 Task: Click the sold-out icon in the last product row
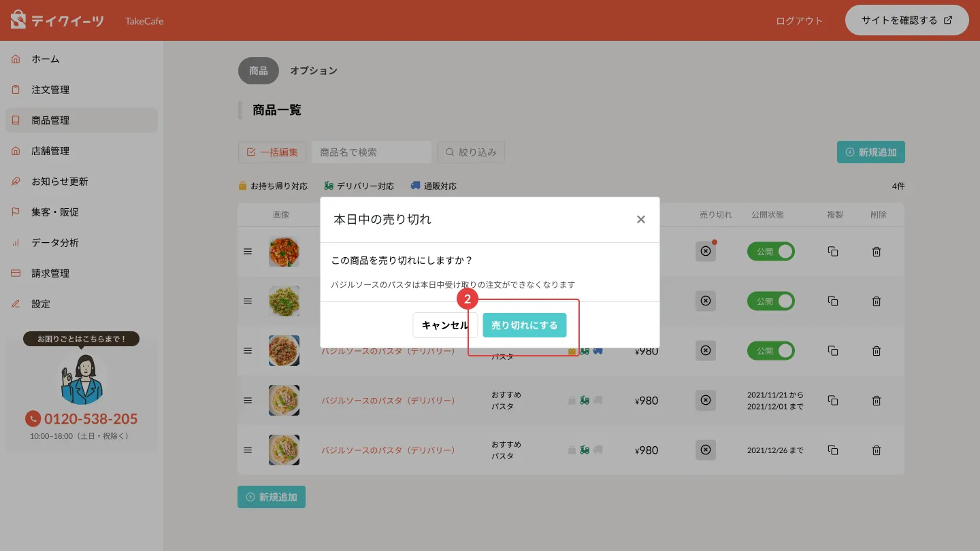[x=706, y=450]
